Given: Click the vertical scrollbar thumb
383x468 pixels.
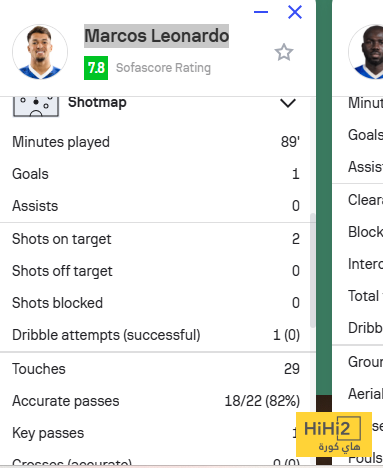Looking at the screenshot, I should coord(313,270).
